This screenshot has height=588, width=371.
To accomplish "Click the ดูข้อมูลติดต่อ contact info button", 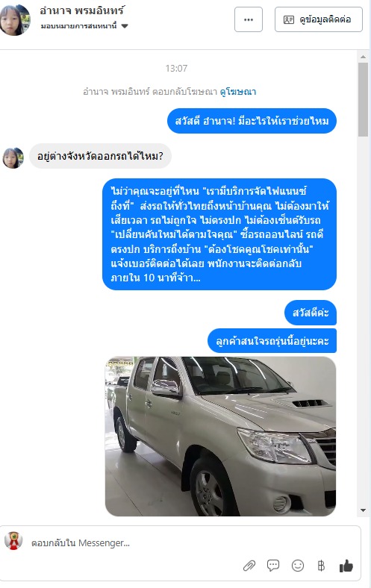I will pyautogui.click(x=319, y=19).
